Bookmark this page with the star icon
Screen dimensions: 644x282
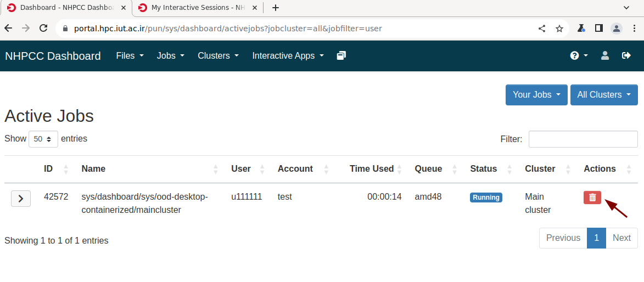click(x=559, y=29)
